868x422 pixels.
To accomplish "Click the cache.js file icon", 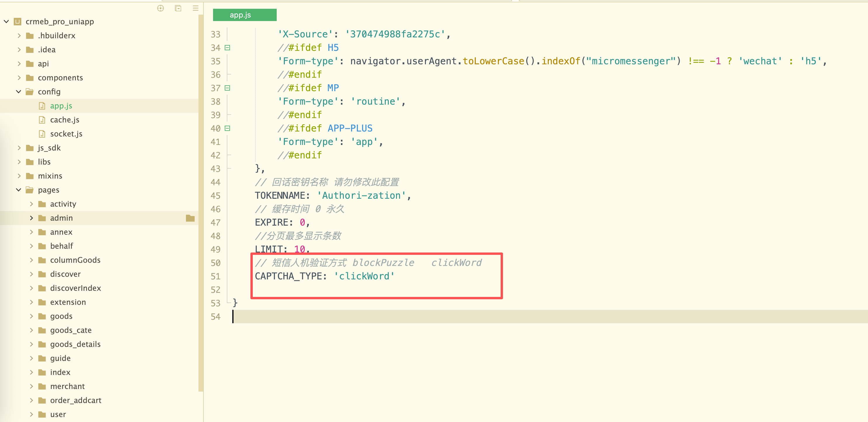I will (42, 120).
